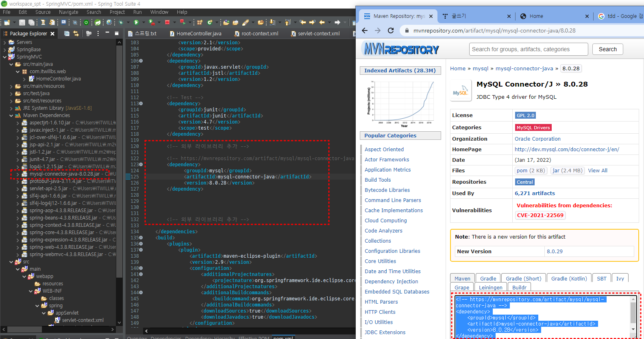The image size is (644, 339).
Task: Click the Oracle Corporation organization link
Action: click(x=537, y=139)
